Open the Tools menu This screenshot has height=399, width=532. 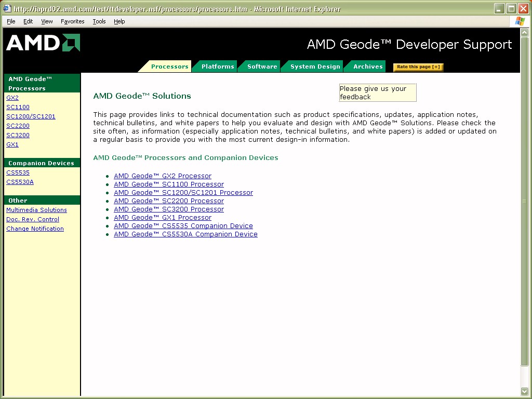coord(99,21)
